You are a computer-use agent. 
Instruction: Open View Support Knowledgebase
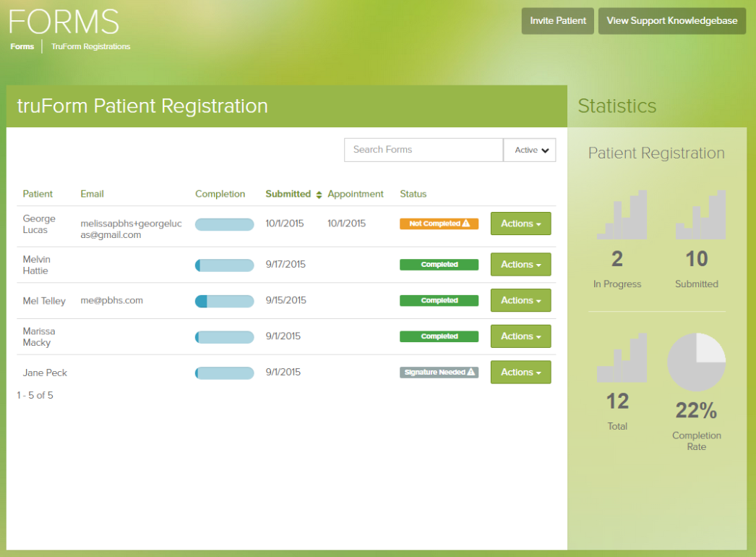point(671,21)
